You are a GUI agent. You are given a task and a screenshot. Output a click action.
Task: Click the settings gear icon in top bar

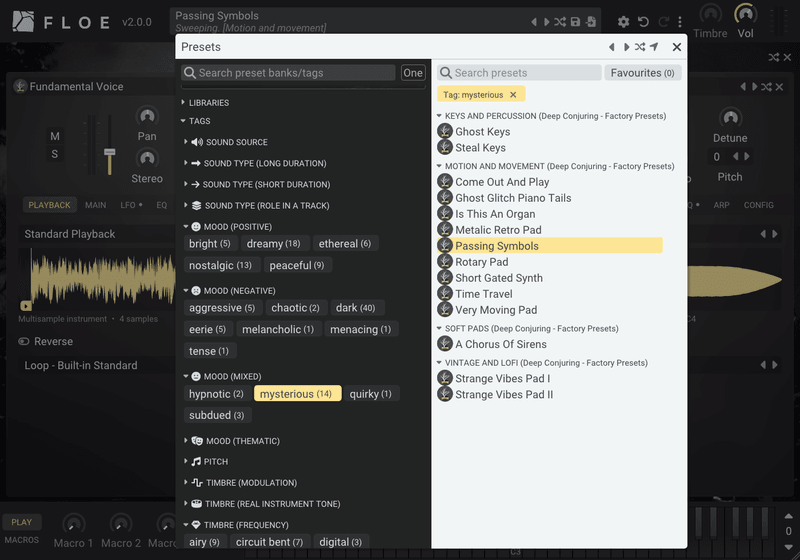pos(623,22)
